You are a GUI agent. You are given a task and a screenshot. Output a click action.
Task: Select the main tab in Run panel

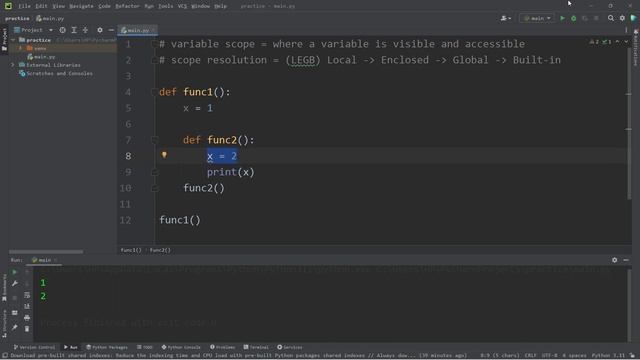click(44, 260)
